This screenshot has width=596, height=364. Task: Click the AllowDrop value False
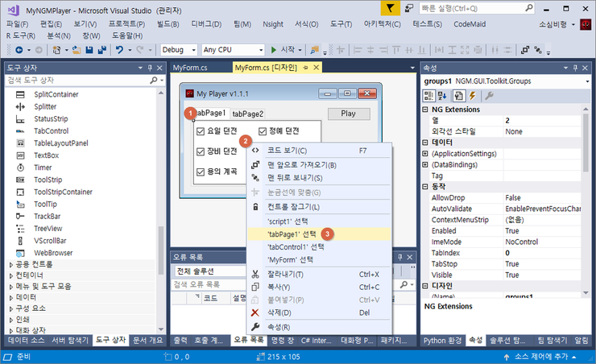click(x=513, y=197)
